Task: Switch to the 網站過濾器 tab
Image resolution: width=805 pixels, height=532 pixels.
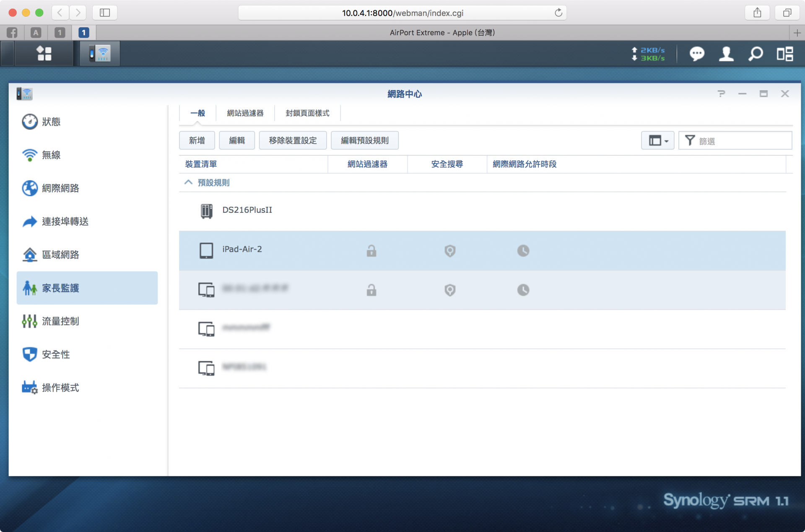Action: click(245, 113)
